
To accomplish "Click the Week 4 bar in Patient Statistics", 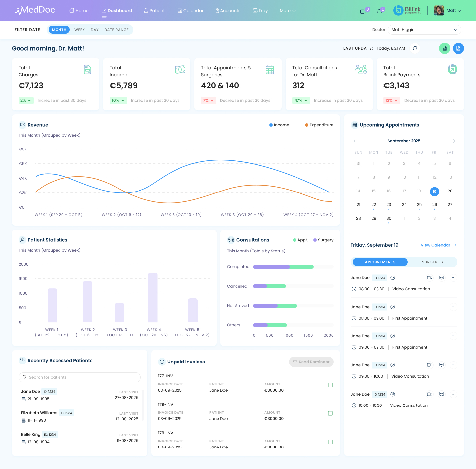I will click(x=153, y=297).
